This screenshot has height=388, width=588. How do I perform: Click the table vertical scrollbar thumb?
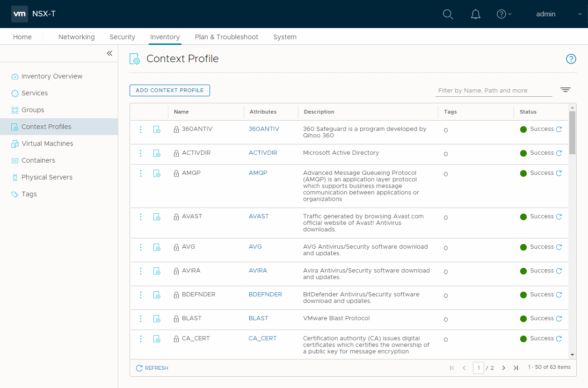pyautogui.click(x=572, y=133)
